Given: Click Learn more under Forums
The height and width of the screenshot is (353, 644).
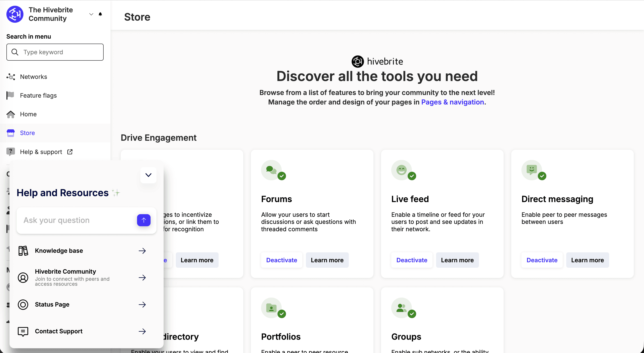Looking at the screenshot, I should (327, 260).
